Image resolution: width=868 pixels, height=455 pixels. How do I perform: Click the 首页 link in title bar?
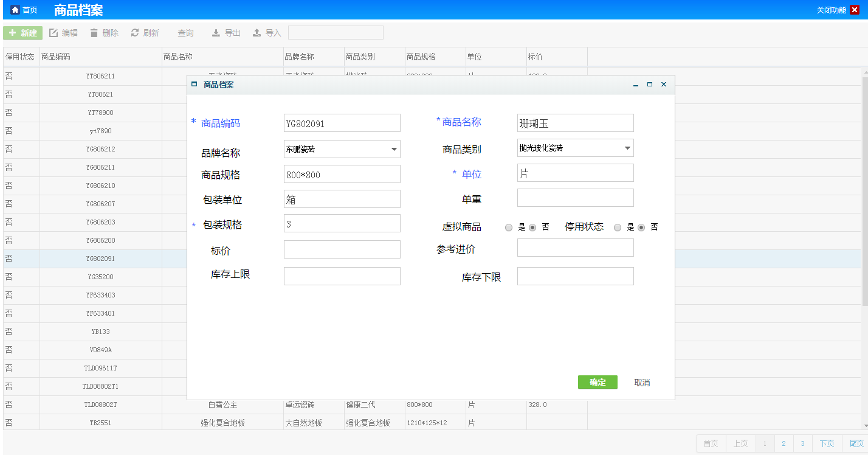pos(30,10)
